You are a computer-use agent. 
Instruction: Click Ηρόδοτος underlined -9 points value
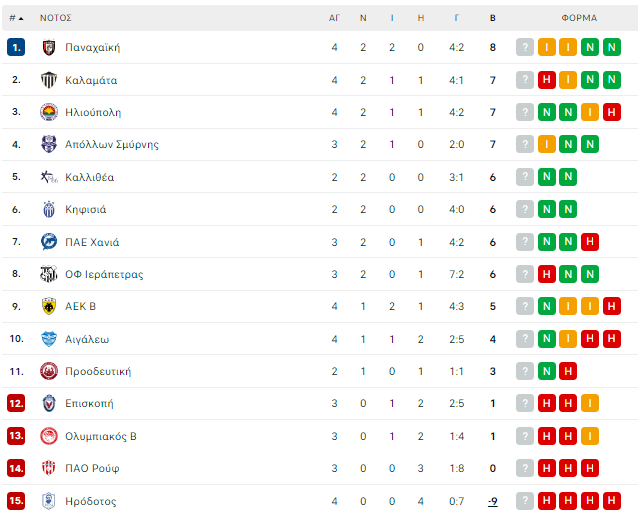coord(493,501)
